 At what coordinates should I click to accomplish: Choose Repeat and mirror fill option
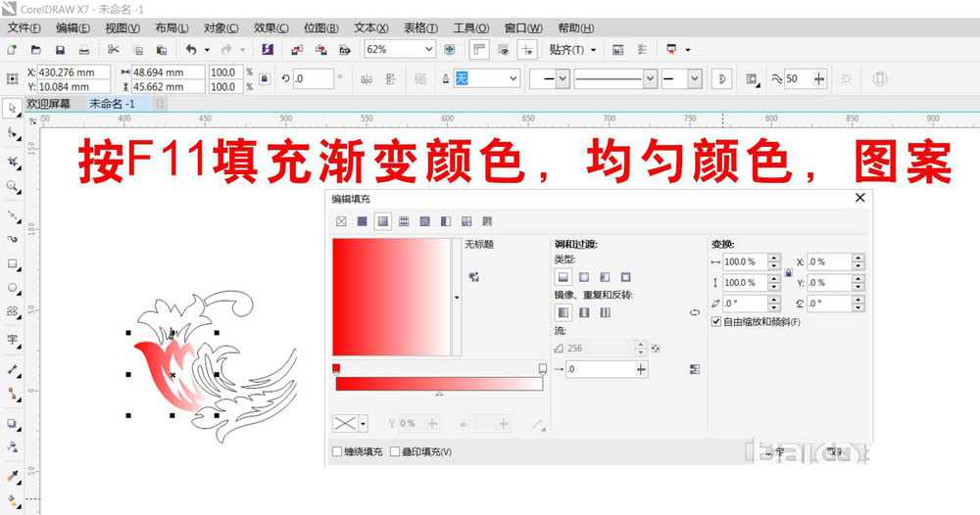(584, 312)
